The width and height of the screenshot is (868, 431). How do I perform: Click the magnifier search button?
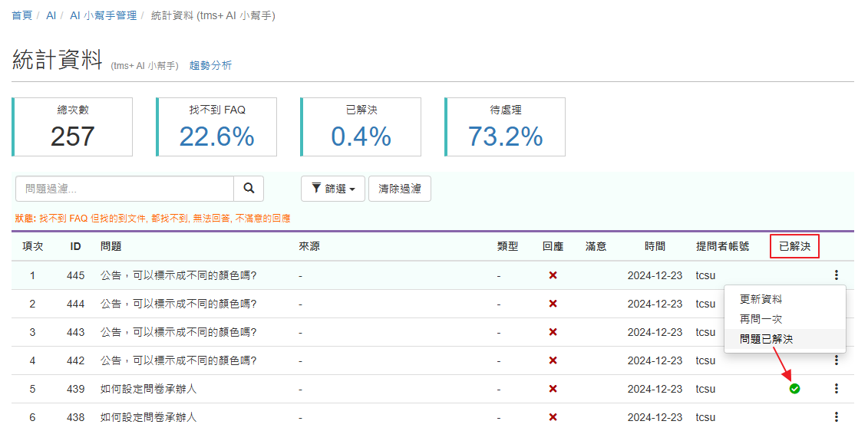pyautogui.click(x=249, y=189)
